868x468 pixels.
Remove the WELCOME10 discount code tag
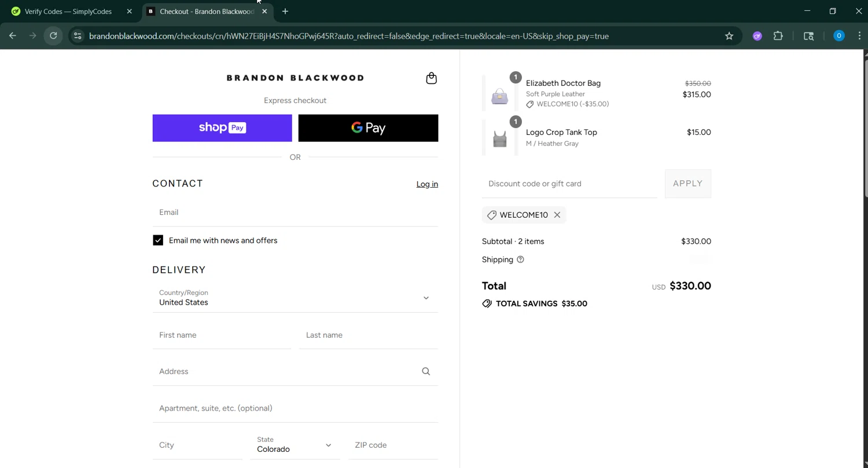[557, 215]
